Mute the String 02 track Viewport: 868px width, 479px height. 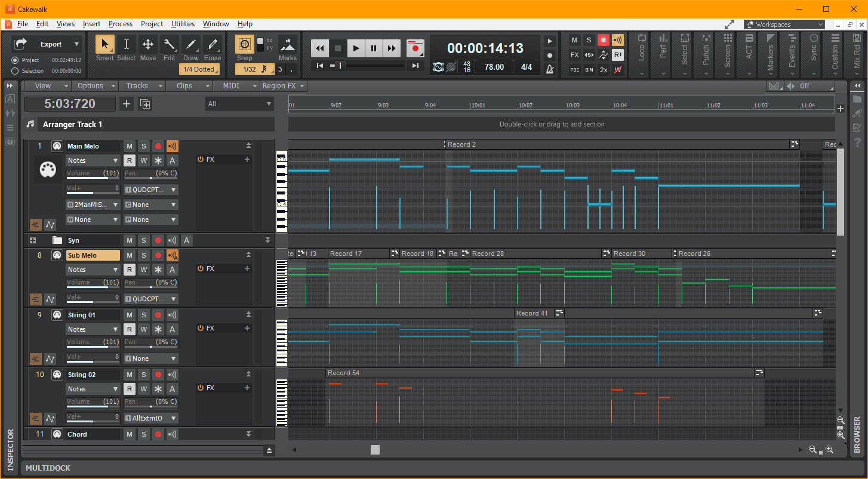coord(130,375)
